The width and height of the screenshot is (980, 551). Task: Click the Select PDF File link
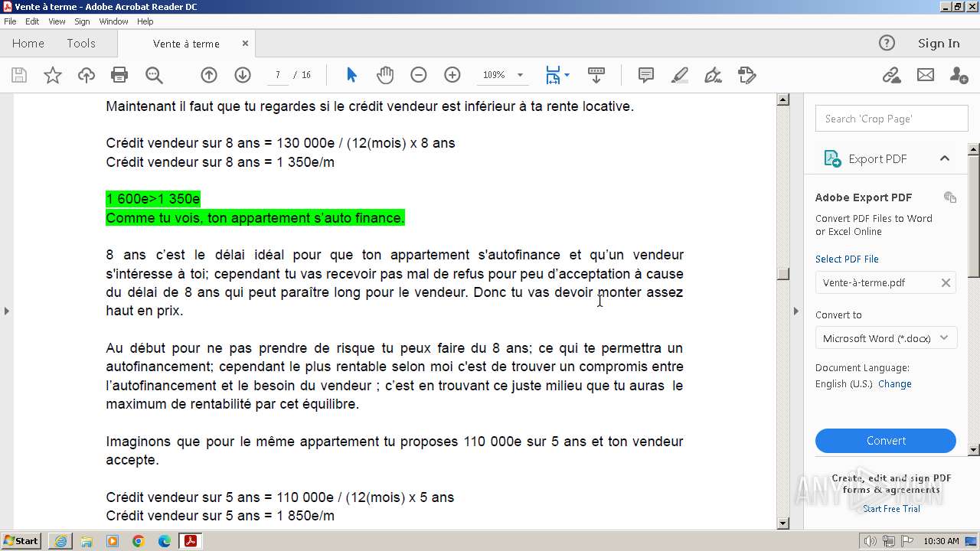[x=847, y=259]
